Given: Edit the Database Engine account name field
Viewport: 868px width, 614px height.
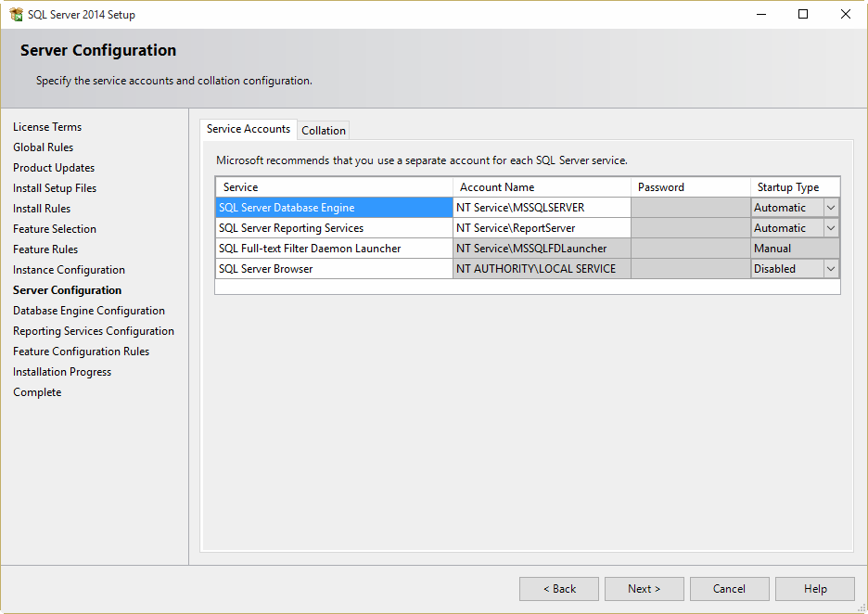Looking at the screenshot, I should point(542,208).
